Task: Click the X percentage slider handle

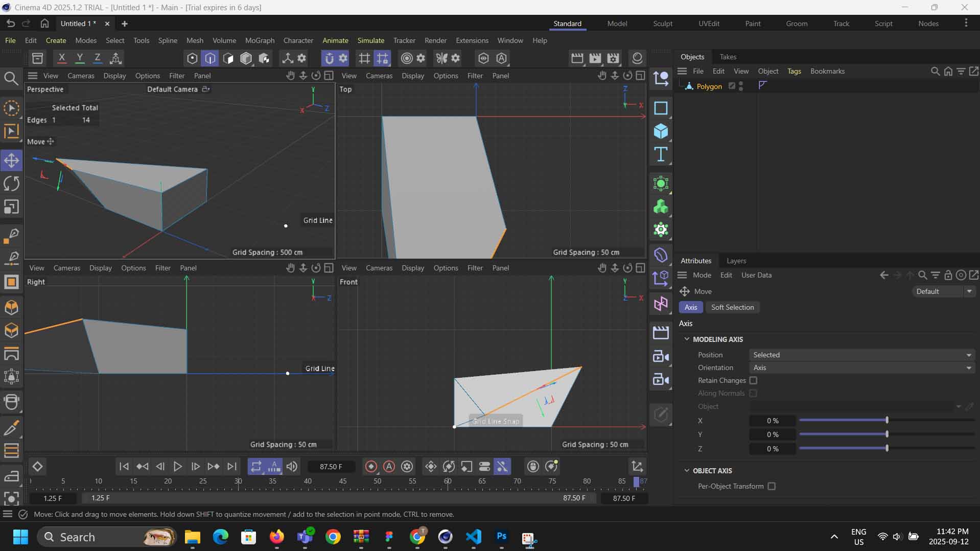Action: point(886,421)
